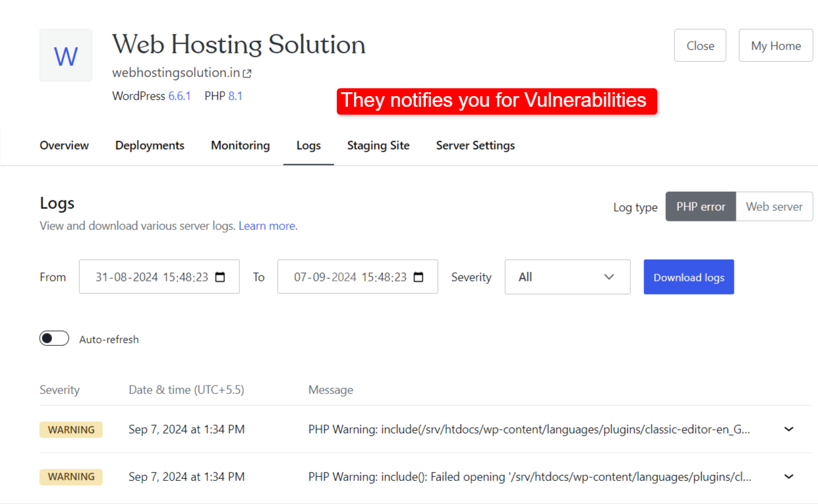This screenshot has width=818, height=504.
Task: Open the Severity filter dropdown
Action: tap(567, 277)
